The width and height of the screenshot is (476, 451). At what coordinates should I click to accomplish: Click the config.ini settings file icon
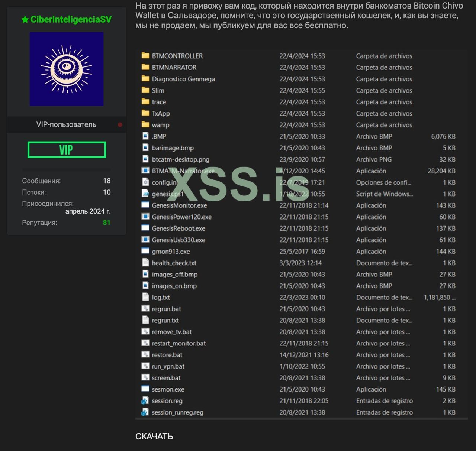coord(145,182)
